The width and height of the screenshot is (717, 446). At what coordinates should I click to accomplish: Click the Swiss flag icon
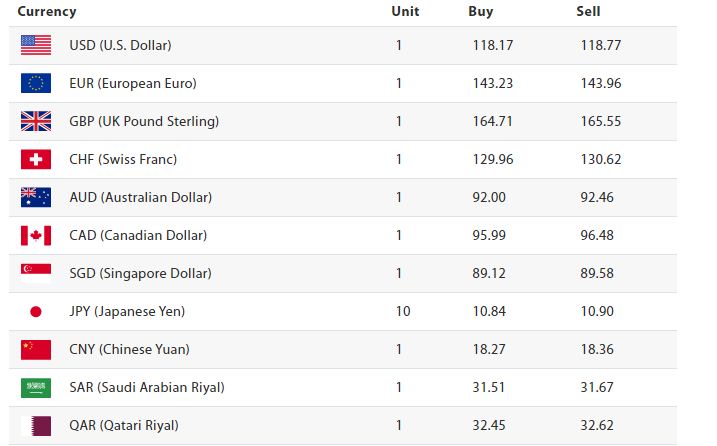(36, 159)
